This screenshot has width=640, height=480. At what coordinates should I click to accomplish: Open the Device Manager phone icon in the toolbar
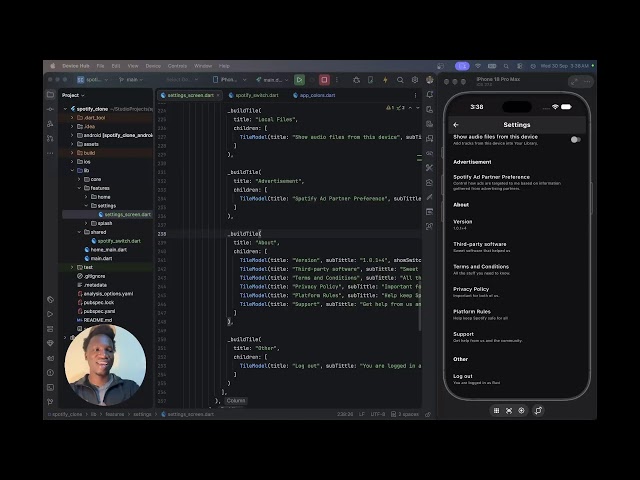pyautogui.click(x=371, y=80)
